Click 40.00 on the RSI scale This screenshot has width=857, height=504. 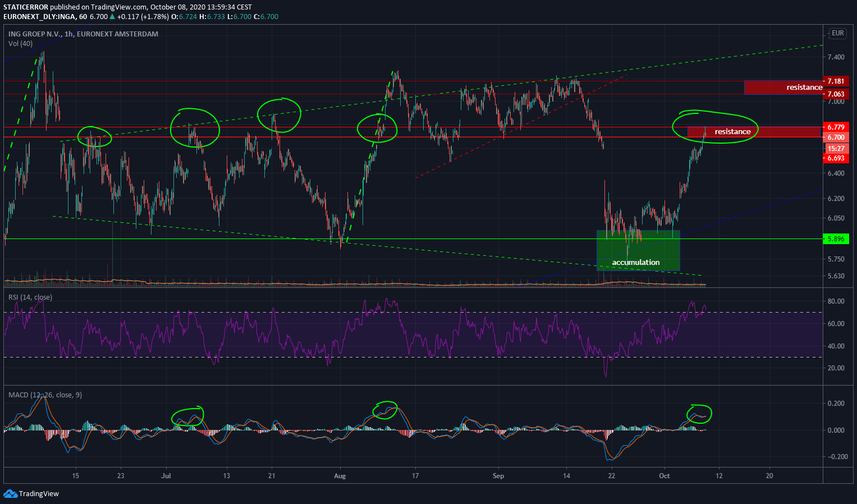[836, 346]
